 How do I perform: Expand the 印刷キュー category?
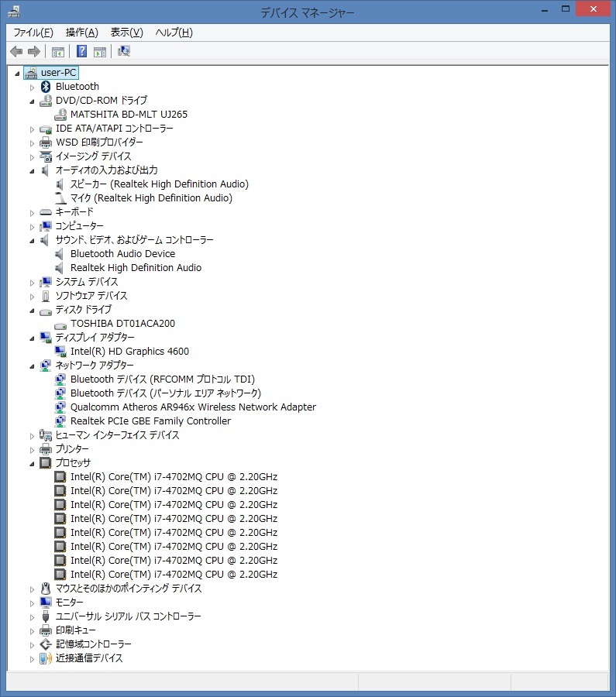tap(32, 631)
